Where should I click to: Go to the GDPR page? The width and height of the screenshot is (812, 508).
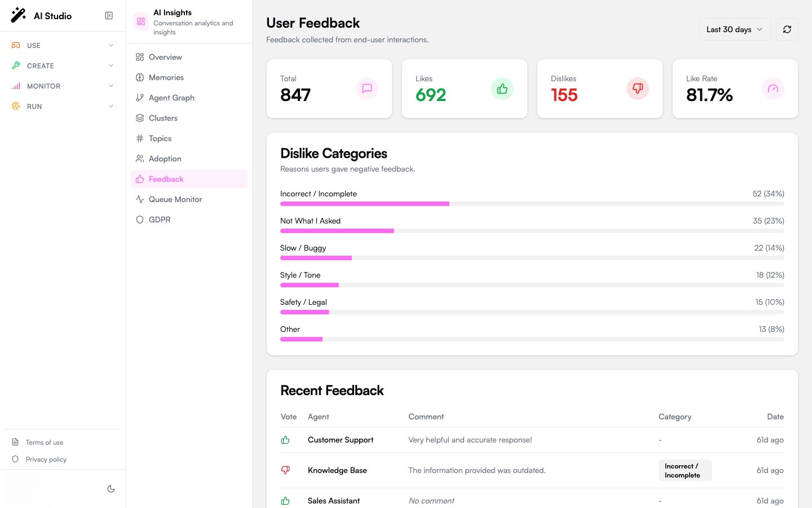(189, 220)
